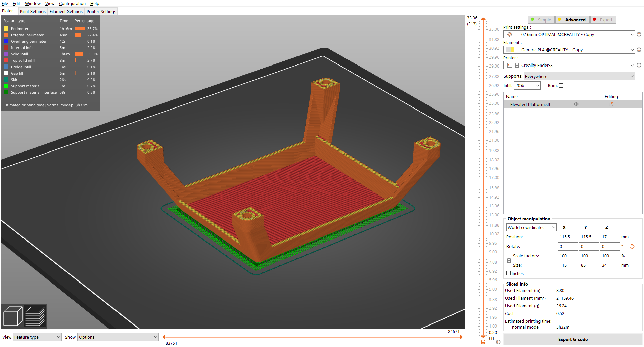Switch to Simple mode
This screenshot has width=644, height=347.
[541, 20]
